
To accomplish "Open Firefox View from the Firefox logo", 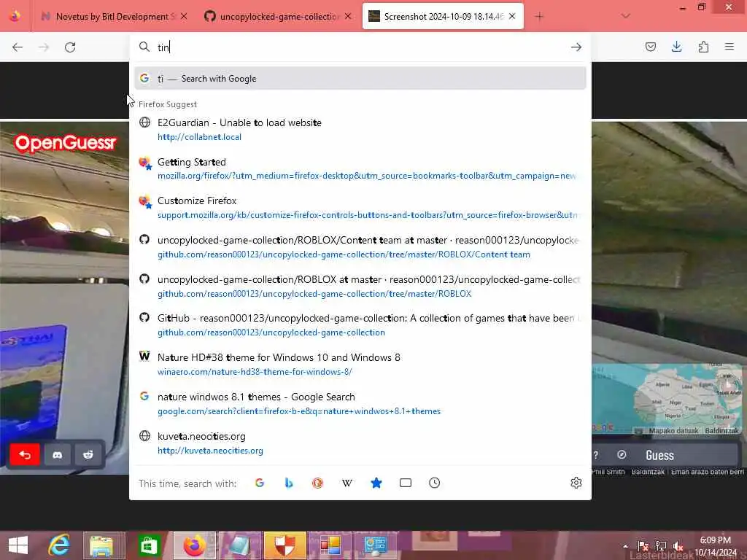I will [x=15, y=16].
